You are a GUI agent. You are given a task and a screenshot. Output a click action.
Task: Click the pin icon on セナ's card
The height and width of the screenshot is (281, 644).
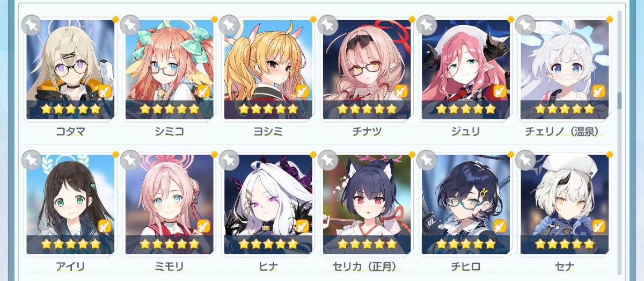[x=526, y=160]
